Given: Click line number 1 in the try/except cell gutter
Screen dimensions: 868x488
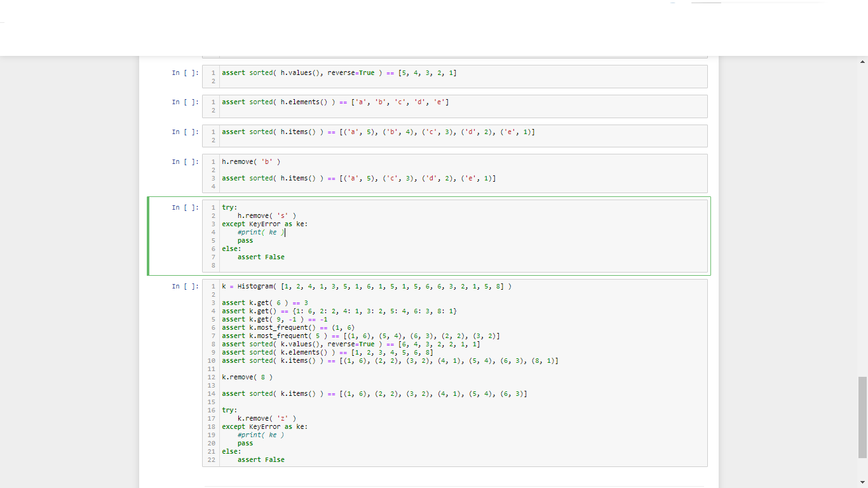Looking at the screenshot, I should pos(212,207).
